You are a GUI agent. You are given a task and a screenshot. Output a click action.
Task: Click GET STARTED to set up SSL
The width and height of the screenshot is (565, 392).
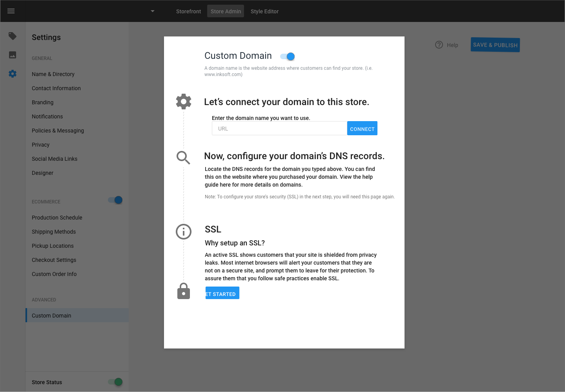pyautogui.click(x=222, y=293)
